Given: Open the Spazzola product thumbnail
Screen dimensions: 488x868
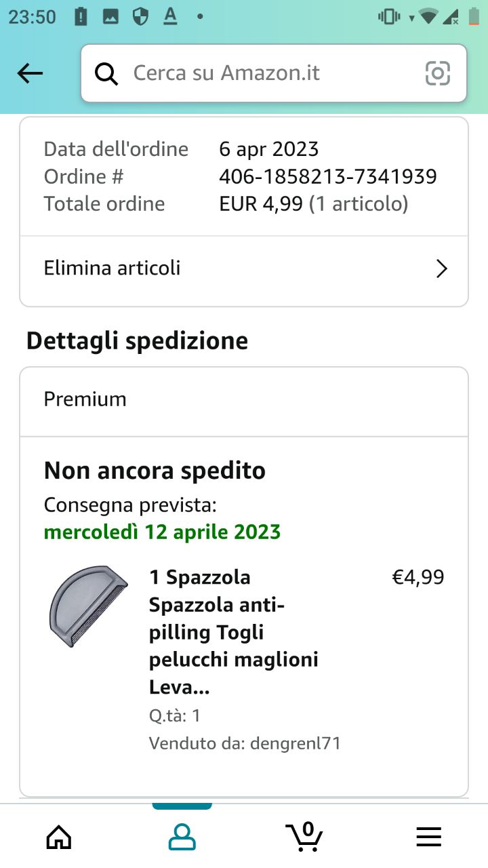Looking at the screenshot, I should pos(88,606).
